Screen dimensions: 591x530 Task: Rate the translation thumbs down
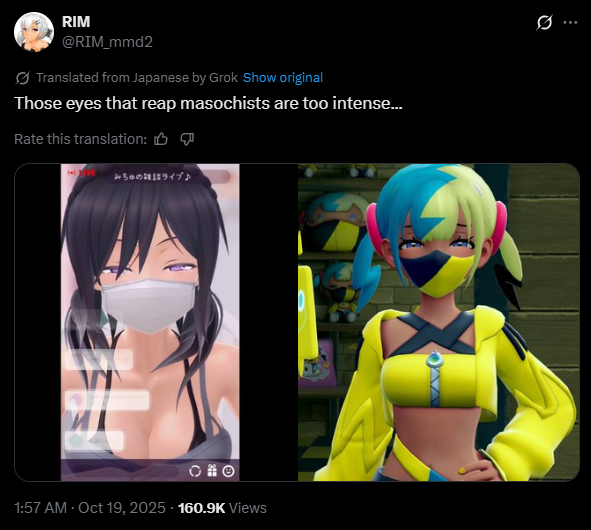coord(187,139)
